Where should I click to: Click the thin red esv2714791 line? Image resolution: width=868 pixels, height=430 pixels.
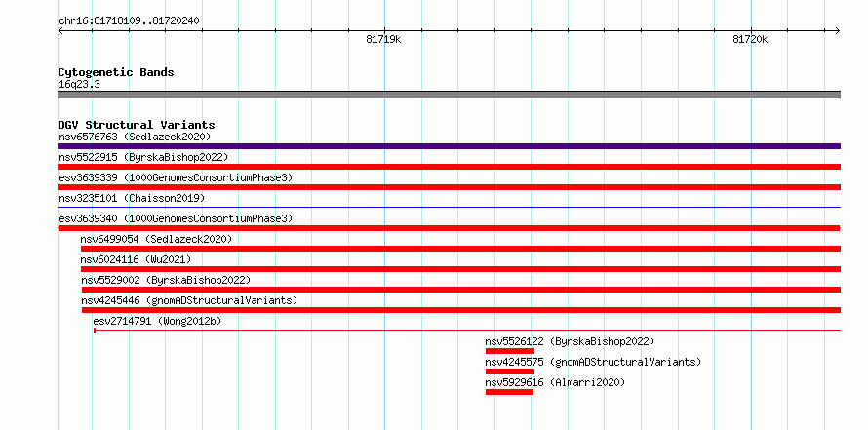[x=467, y=331]
